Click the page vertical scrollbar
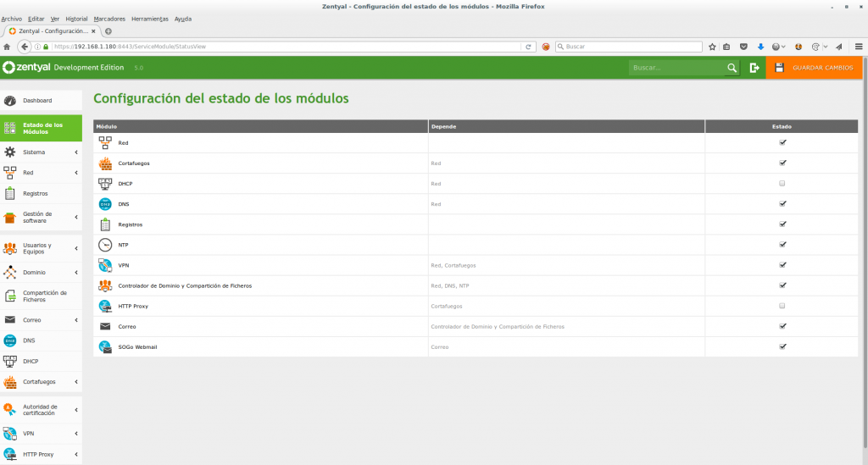 865,254
